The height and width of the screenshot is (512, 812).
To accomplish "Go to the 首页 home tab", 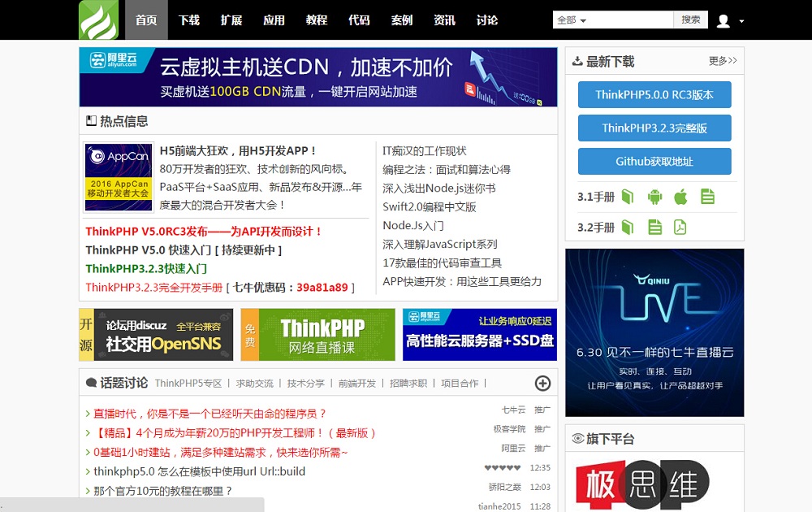I will click(146, 20).
